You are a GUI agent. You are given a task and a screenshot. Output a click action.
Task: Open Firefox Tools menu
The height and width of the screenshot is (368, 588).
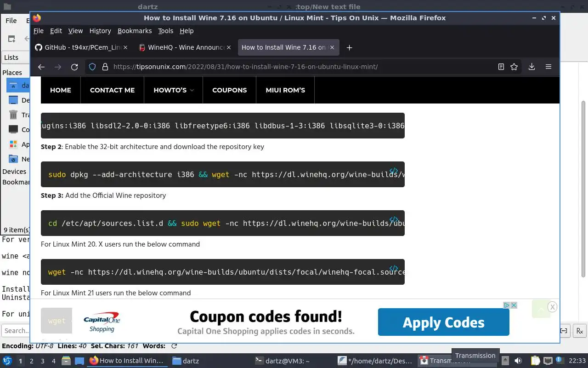pos(165,31)
